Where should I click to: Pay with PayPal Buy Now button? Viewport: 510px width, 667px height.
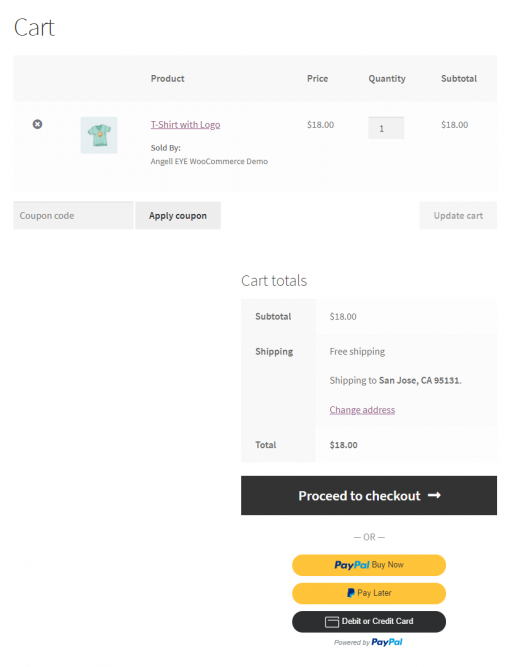[x=369, y=565]
